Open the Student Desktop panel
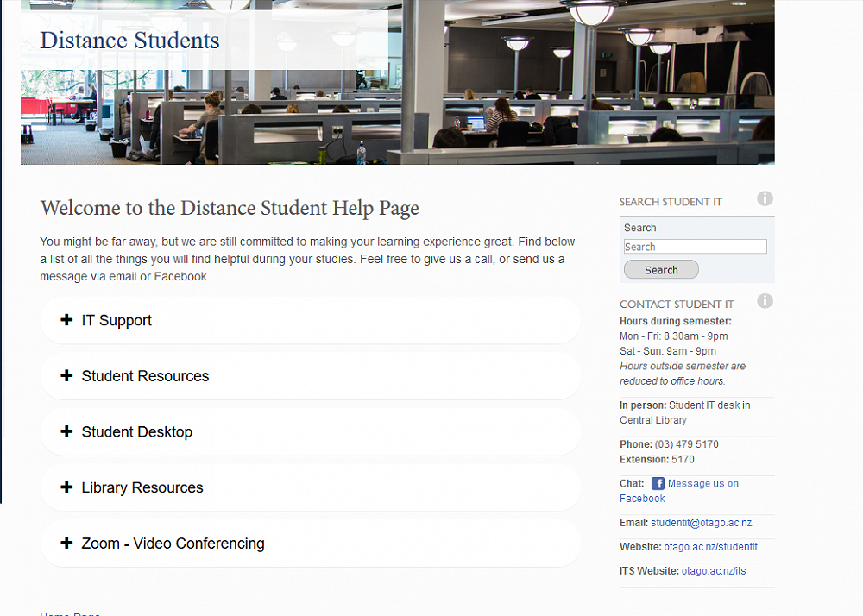This screenshot has width=863, height=616. (136, 432)
